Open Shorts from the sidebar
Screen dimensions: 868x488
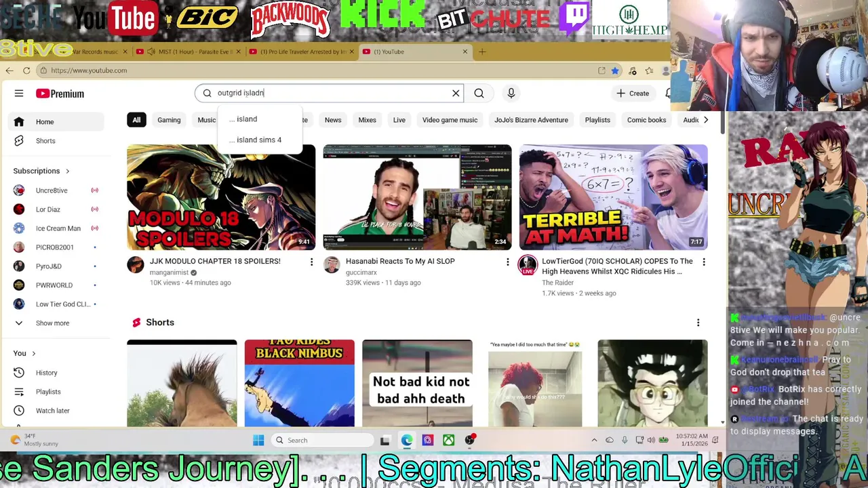[56, 141]
